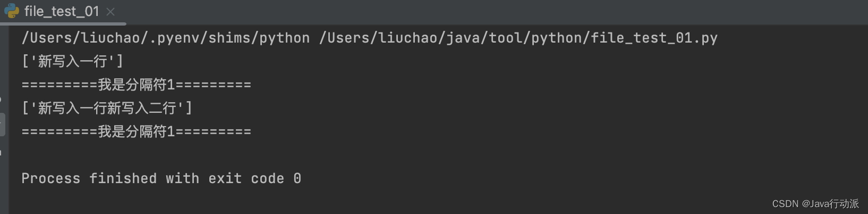This screenshot has height=214, width=868.
Task: Click the Python icon on the run tab
Action: click(x=12, y=11)
